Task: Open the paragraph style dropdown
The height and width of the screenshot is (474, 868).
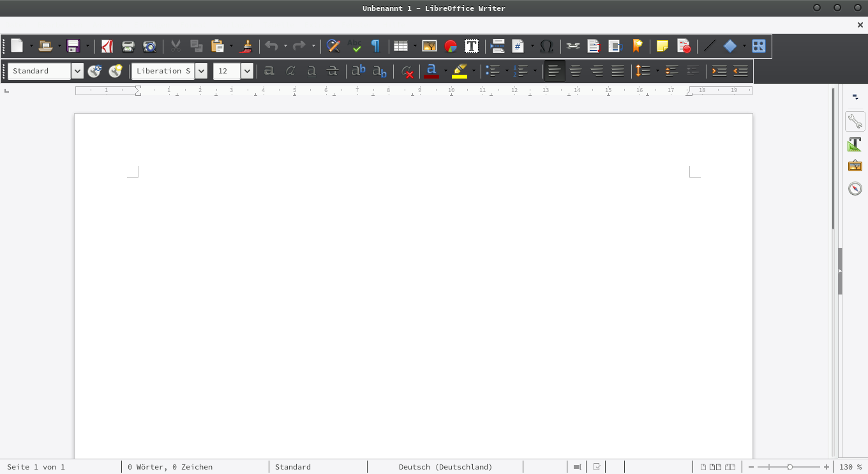Action: [x=77, y=71]
